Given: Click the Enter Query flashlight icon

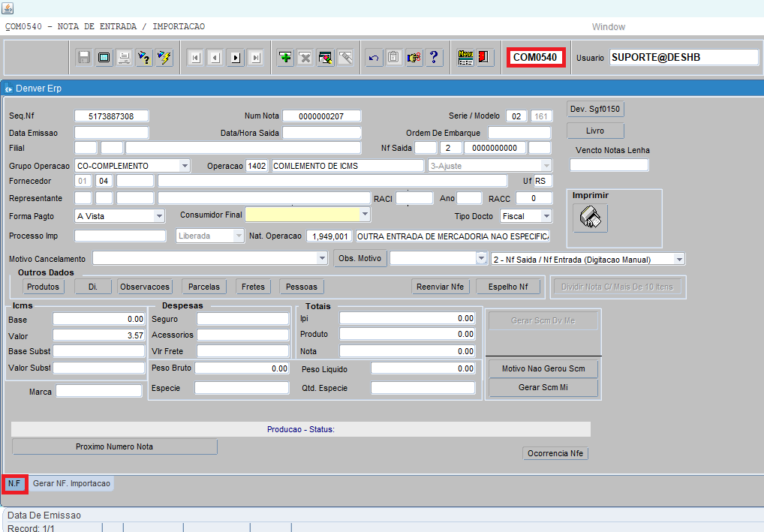Looking at the screenshot, I should [x=144, y=58].
